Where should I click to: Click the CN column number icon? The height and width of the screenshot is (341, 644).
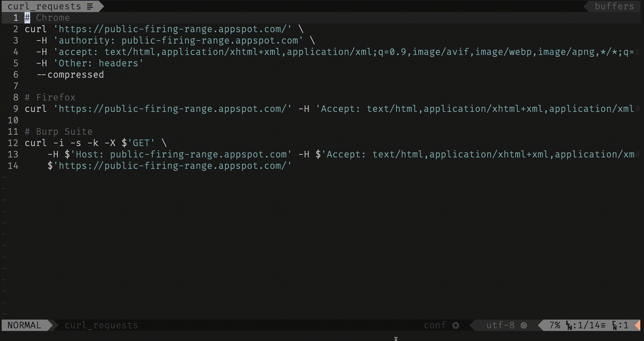(614, 325)
